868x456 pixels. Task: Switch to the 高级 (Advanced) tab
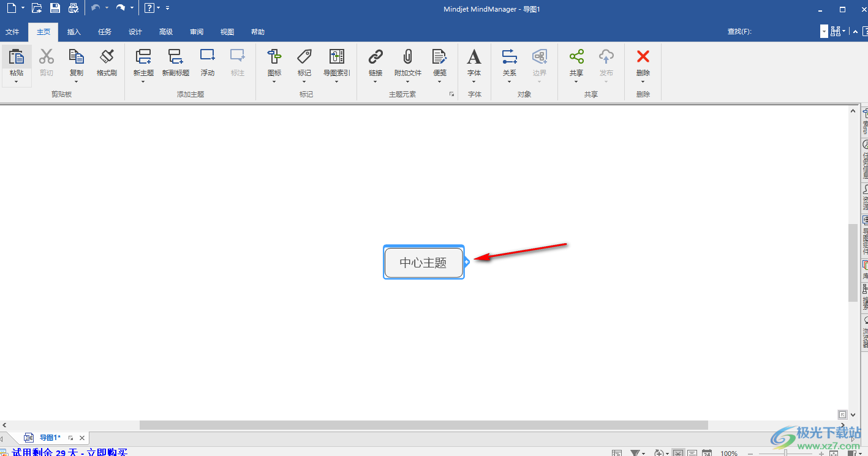pos(166,32)
